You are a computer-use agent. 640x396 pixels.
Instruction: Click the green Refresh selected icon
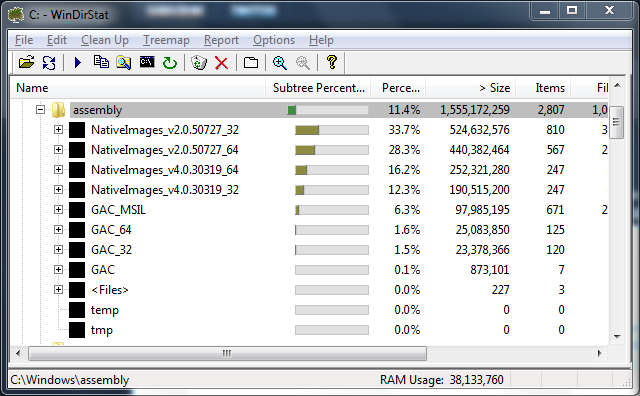pos(170,63)
